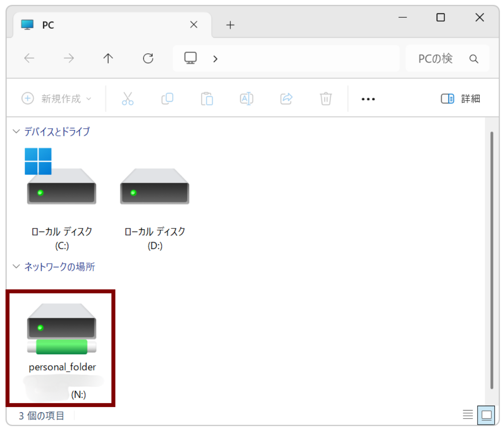
Task: Go back to the previous location
Action: point(29,58)
